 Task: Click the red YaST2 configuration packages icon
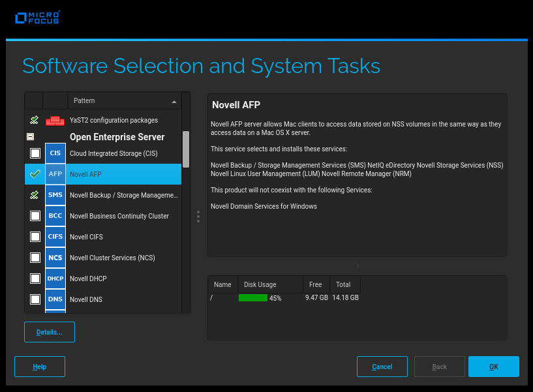pos(55,120)
